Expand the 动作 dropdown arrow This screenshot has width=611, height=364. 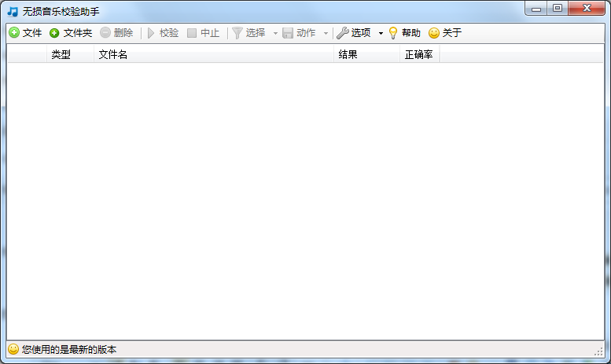tap(326, 33)
